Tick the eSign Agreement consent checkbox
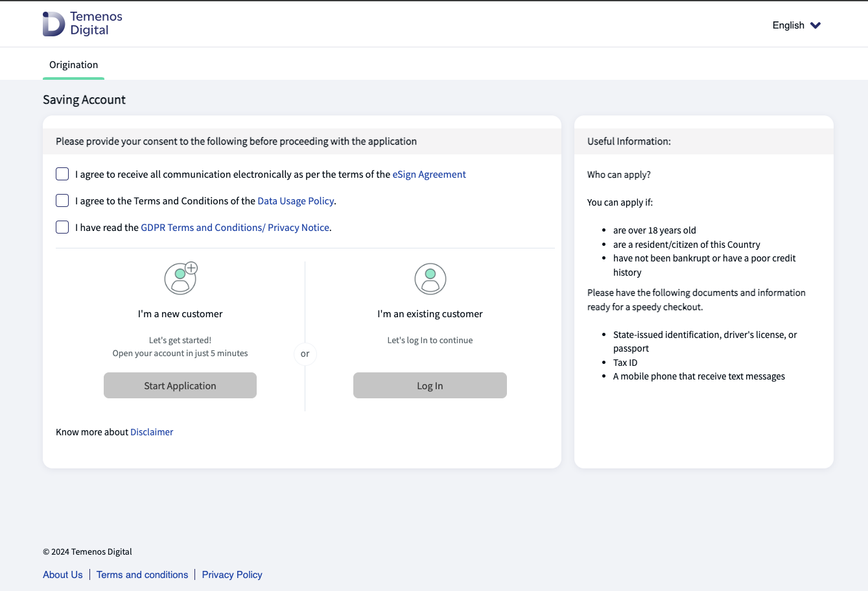The width and height of the screenshot is (868, 591). [62, 174]
